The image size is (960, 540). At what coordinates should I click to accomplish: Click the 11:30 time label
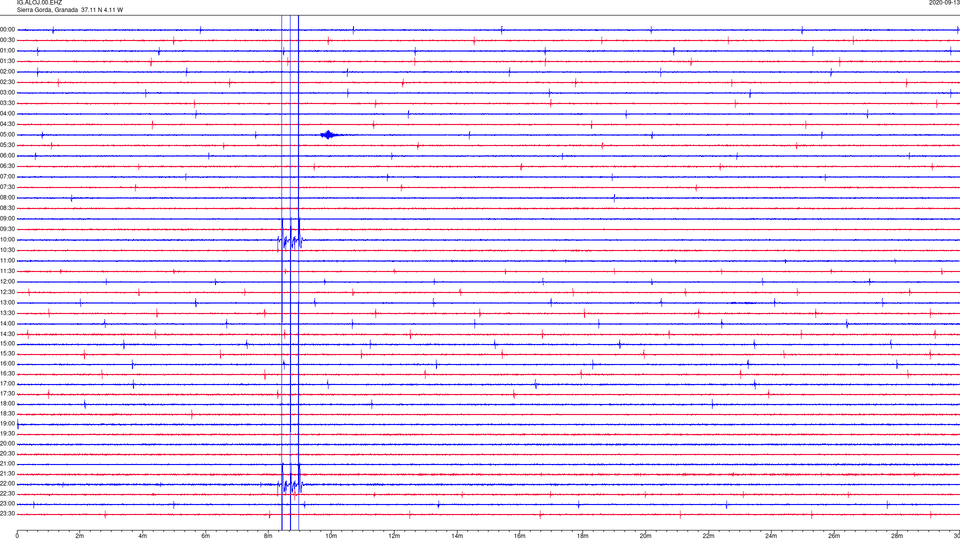coord(8,271)
